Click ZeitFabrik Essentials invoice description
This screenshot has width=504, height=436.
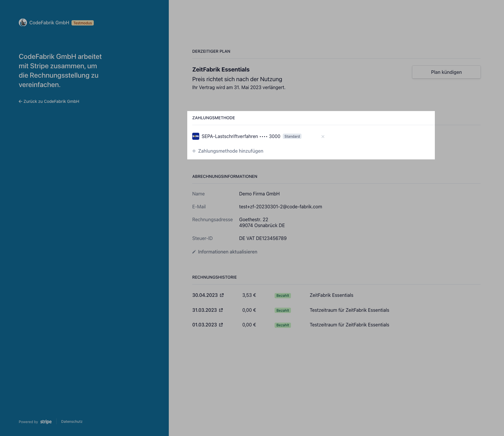click(x=331, y=295)
